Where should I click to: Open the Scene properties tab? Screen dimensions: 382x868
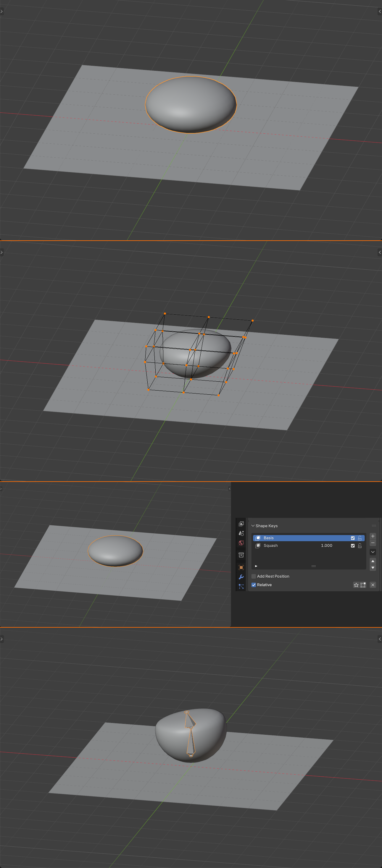[x=241, y=533]
